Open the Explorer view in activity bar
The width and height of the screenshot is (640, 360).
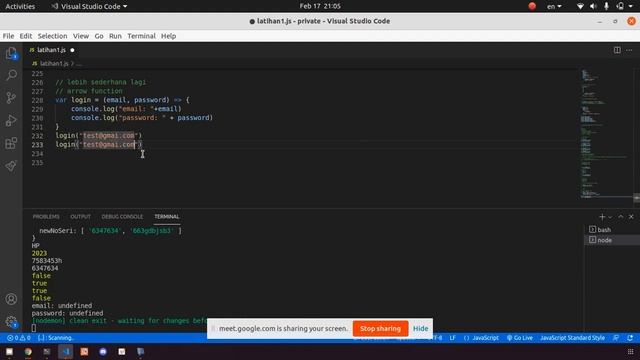pos(11,53)
